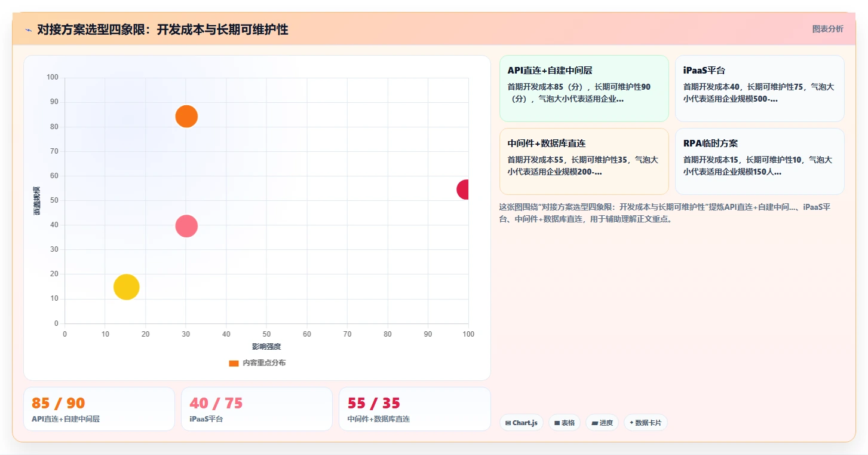Click the 图表分析 label in the header
Screen dimensions: 868x455
point(828,29)
